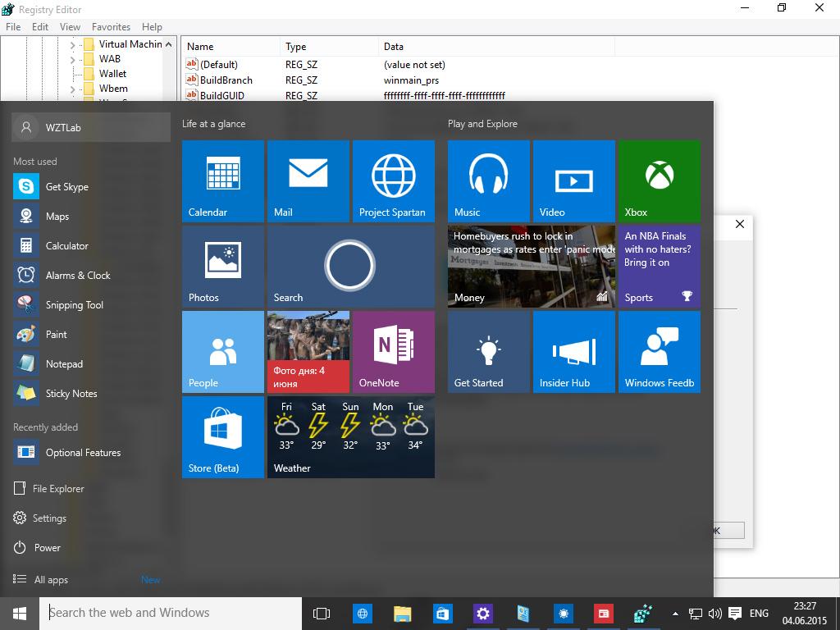The image size is (840, 630).
Task: Select the Wallet registry key
Action: tap(112, 74)
